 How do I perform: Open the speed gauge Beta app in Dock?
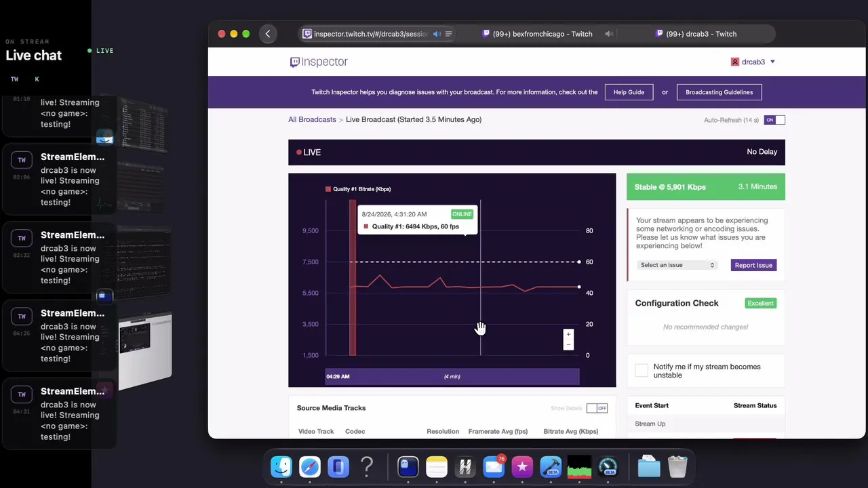point(608,466)
